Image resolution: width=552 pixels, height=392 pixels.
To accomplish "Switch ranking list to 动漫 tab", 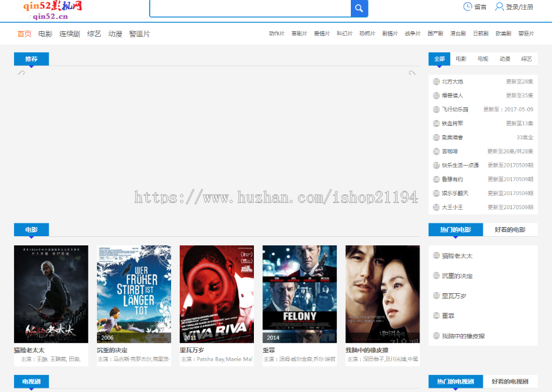I will coord(505,59).
